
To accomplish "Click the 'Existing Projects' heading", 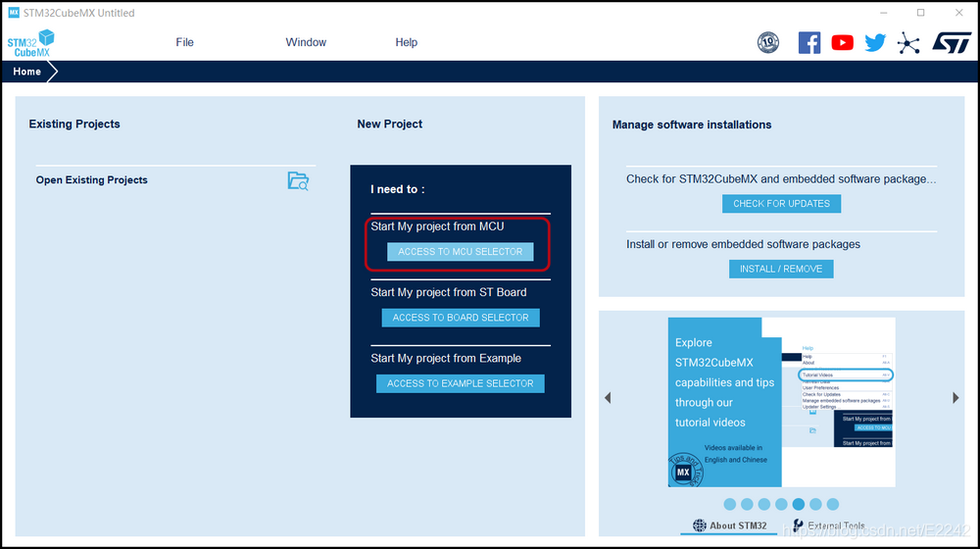I will (x=74, y=125).
